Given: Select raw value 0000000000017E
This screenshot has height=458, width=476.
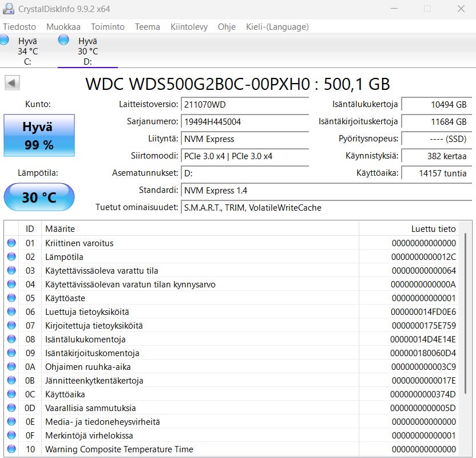Looking at the screenshot, I should [x=424, y=381].
